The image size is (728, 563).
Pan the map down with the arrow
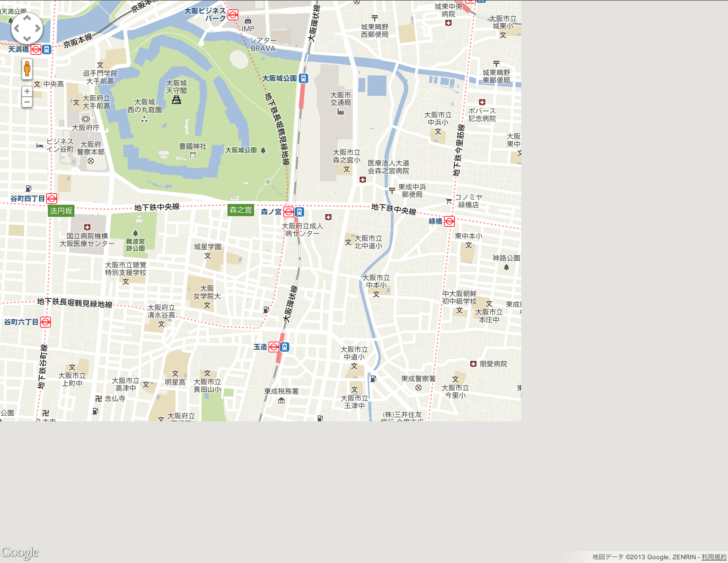tap(27, 39)
